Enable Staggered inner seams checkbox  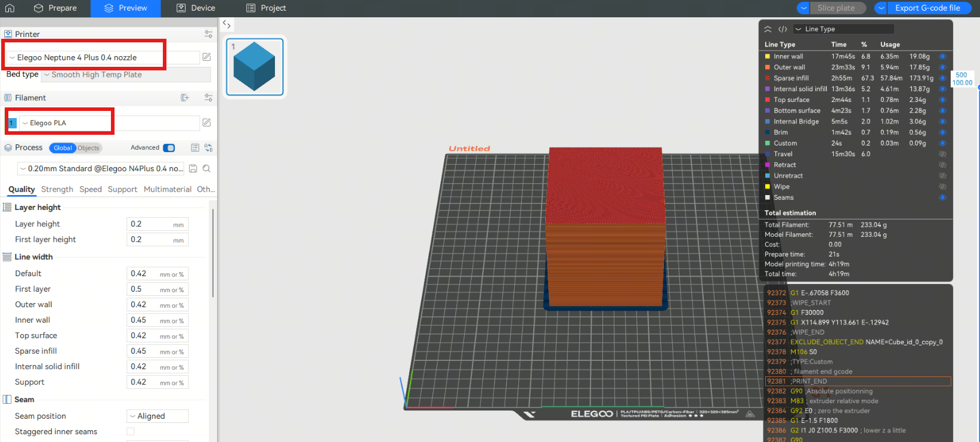pyautogui.click(x=131, y=431)
